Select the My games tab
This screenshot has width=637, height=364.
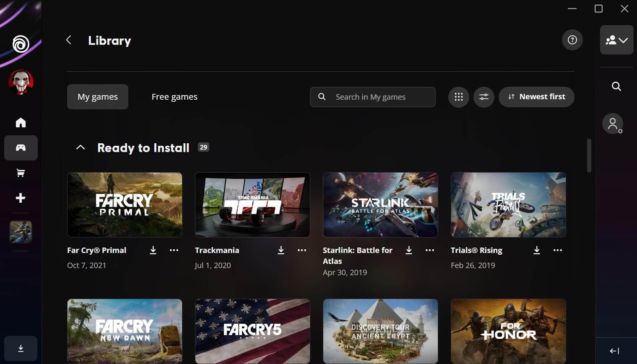[97, 97]
